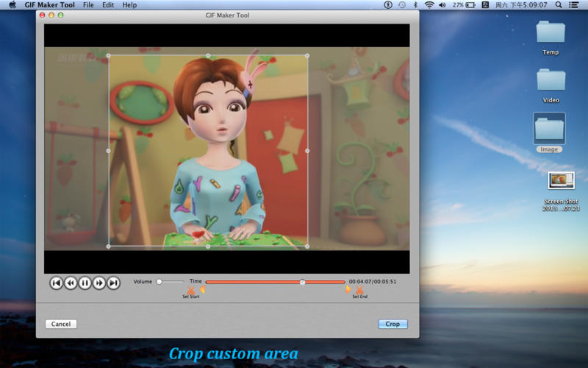
Task: Click the green zoom window button
Action: point(60,15)
